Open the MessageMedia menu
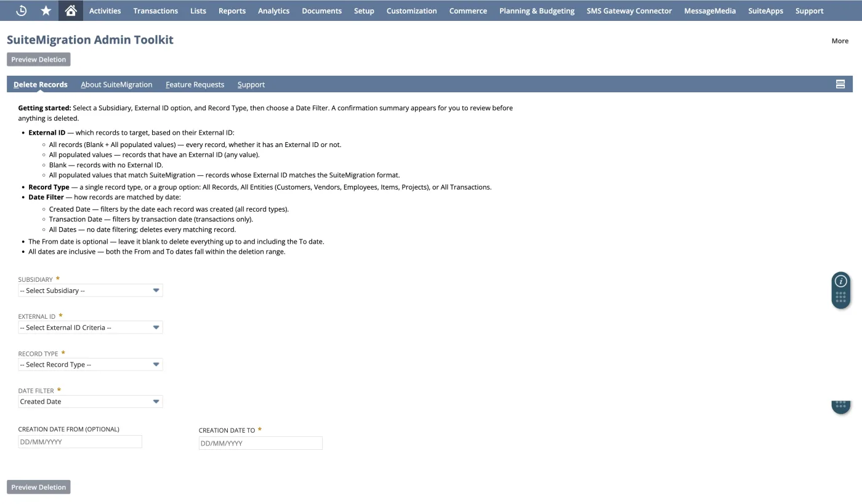The height and width of the screenshot is (504, 862). click(x=710, y=10)
